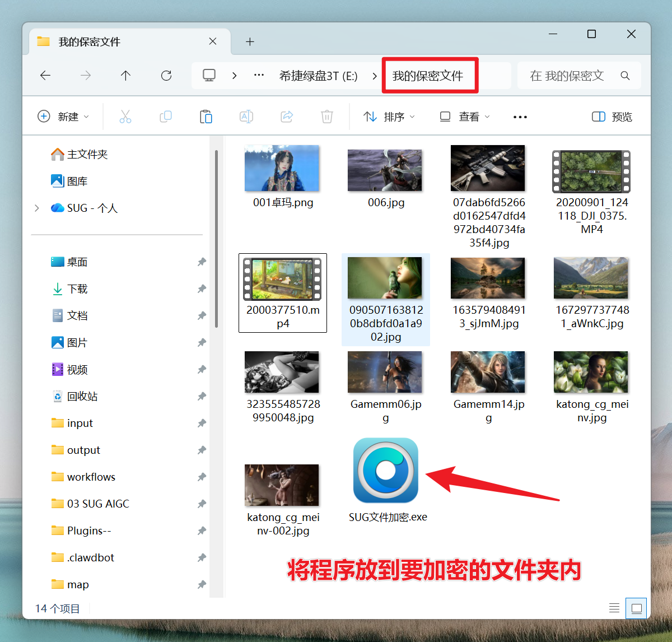672x642 pixels.
Task: Click the Paste clipboard icon
Action: point(206,117)
